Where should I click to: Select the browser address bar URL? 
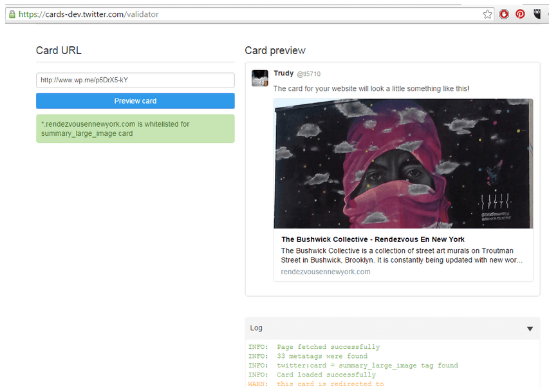pyautogui.click(x=89, y=14)
